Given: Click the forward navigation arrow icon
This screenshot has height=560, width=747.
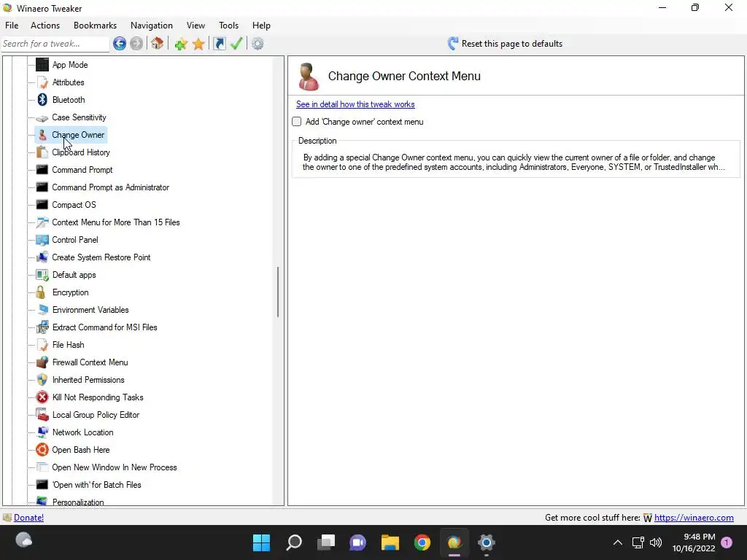Looking at the screenshot, I should coord(136,44).
